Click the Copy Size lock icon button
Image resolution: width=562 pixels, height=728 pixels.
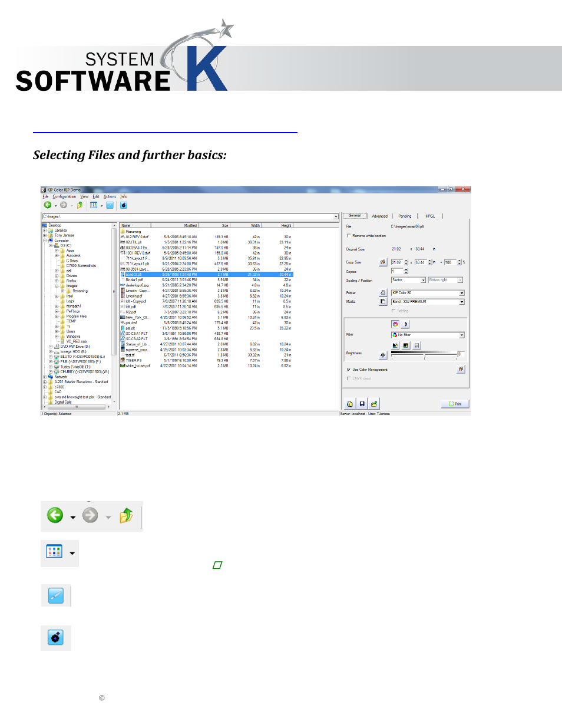click(x=383, y=262)
